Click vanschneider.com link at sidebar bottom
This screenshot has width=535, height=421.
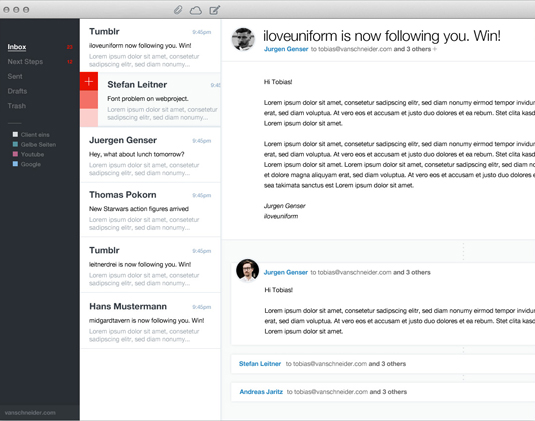point(30,412)
